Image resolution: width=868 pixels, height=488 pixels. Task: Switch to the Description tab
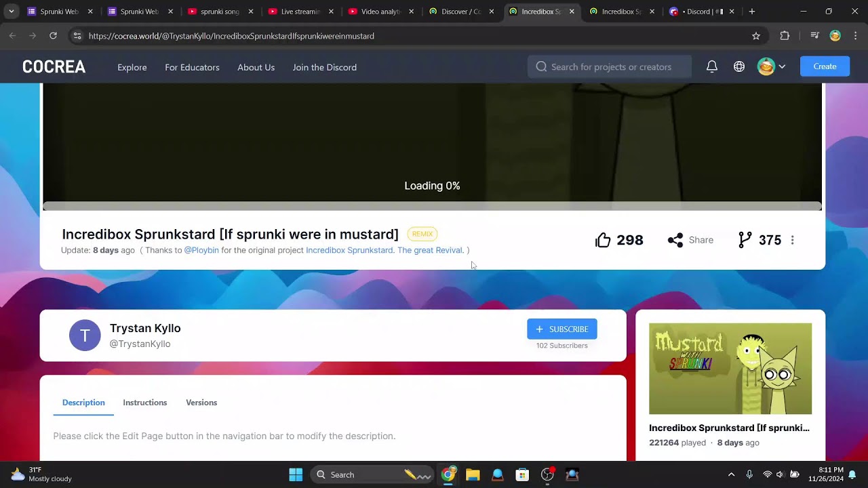tap(83, 403)
